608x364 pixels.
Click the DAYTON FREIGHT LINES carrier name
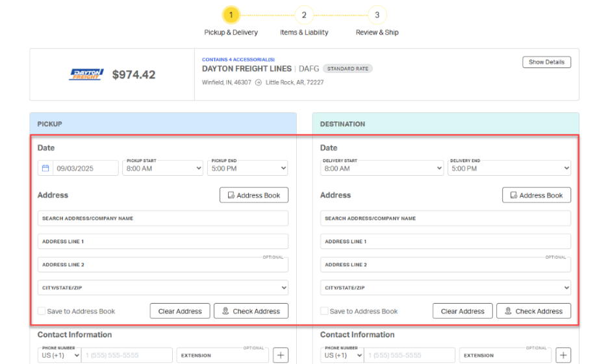click(247, 69)
